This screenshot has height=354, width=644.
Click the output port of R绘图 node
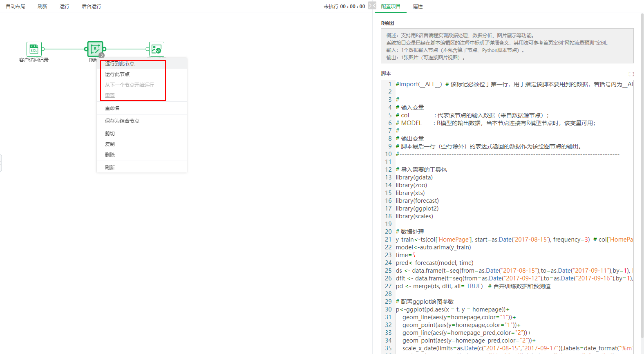pyautogui.click(x=105, y=49)
